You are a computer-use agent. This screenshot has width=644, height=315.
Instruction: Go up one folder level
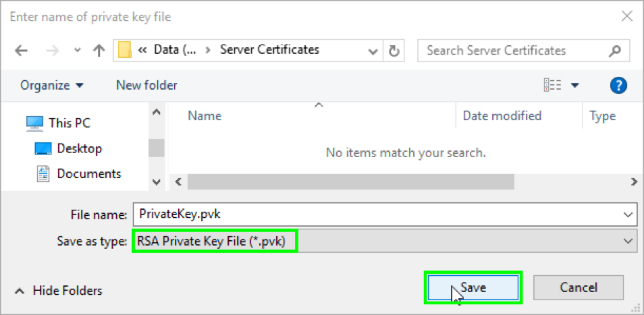[99, 51]
